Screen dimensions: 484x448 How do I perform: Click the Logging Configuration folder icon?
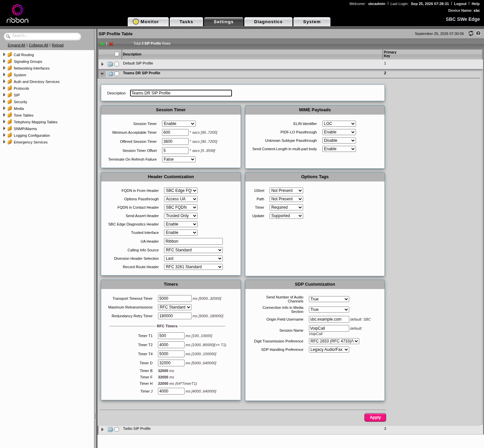pos(10,135)
